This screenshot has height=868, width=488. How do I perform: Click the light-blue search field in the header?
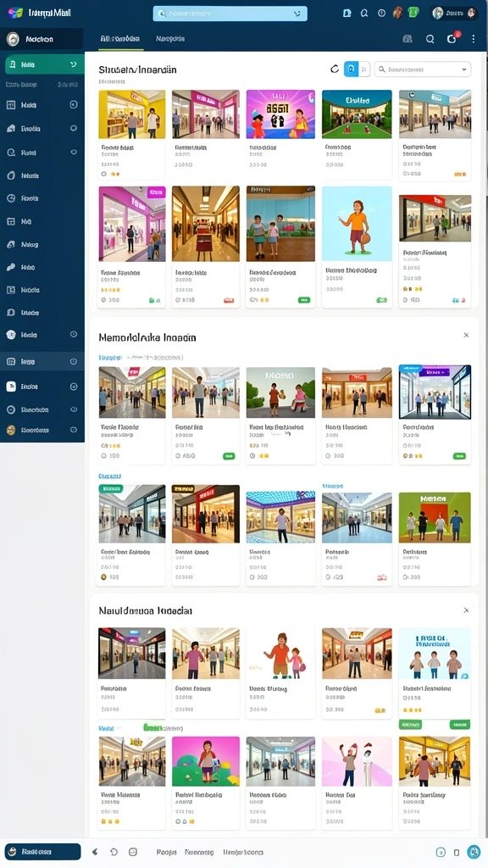pyautogui.click(x=230, y=14)
